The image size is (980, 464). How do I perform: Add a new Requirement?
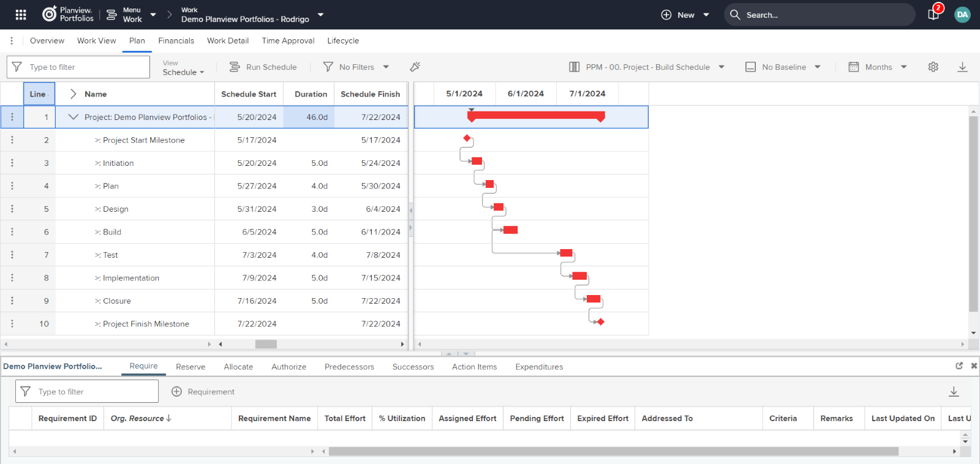pos(203,391)
